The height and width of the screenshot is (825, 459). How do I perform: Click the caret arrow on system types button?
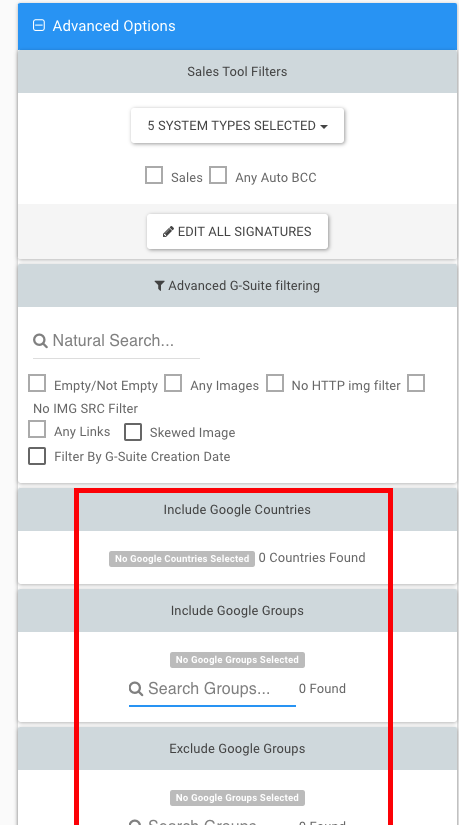coord(324,126)
